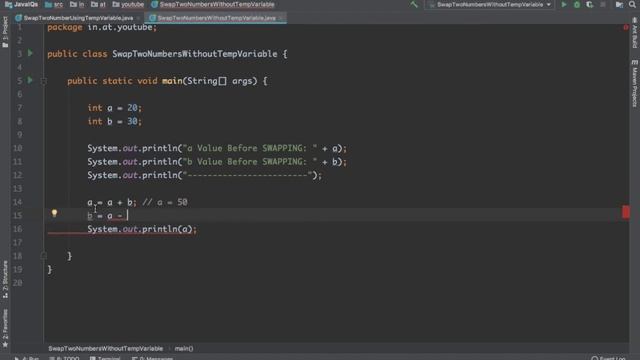Click the '// a = 50' comment
This screenshot has height=360, width=640.
pyautogui.click(x=165, y=202)
